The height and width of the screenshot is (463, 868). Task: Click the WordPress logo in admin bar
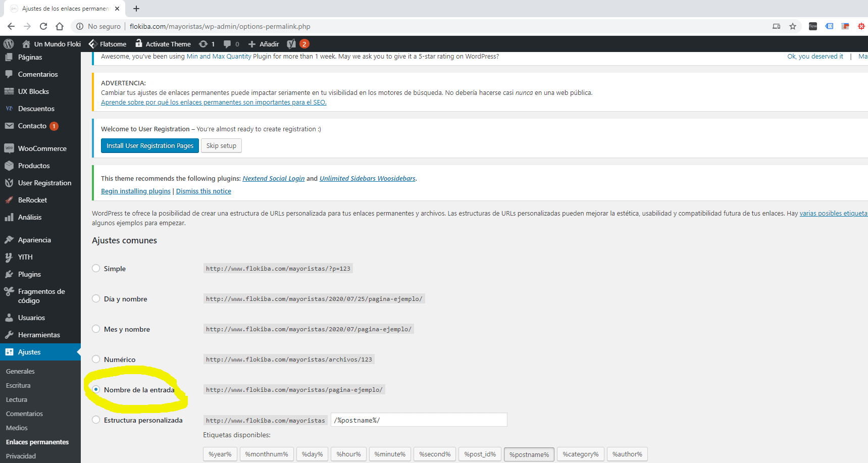click(9, 44)
